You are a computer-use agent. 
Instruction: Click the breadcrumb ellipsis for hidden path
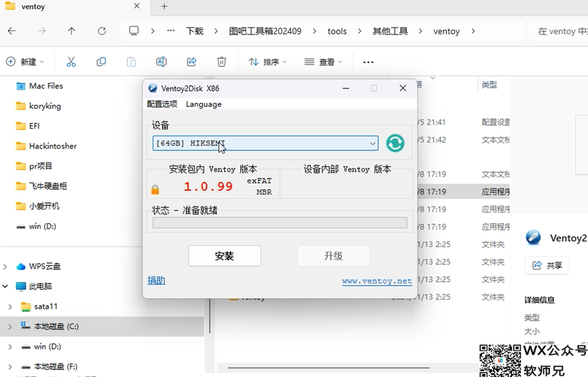coord(170,30)
